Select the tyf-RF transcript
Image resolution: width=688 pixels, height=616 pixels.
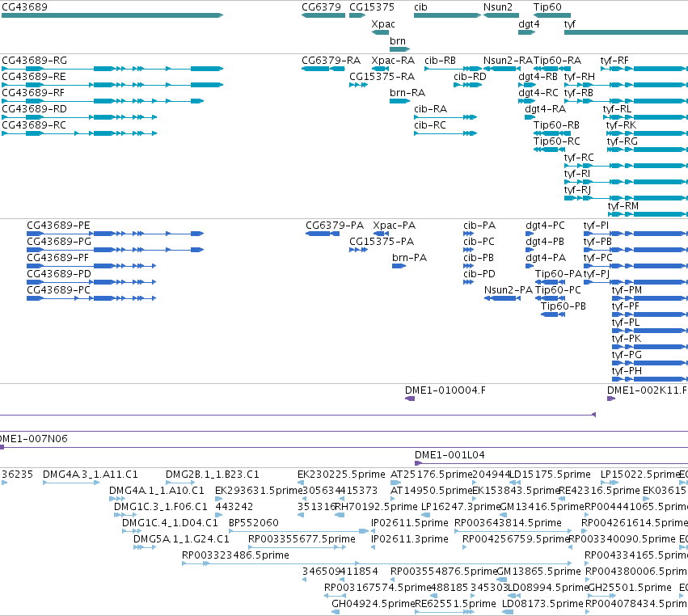tap(644, 69)
